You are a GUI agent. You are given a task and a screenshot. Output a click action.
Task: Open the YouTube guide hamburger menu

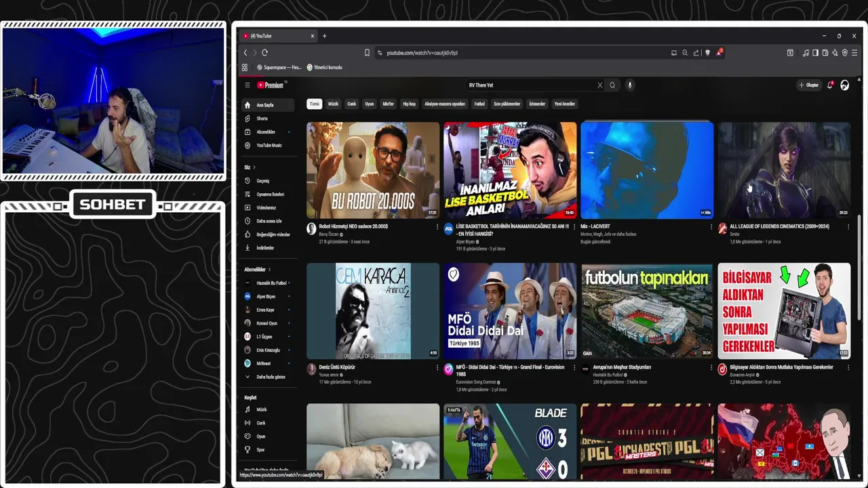click(248, 85)
